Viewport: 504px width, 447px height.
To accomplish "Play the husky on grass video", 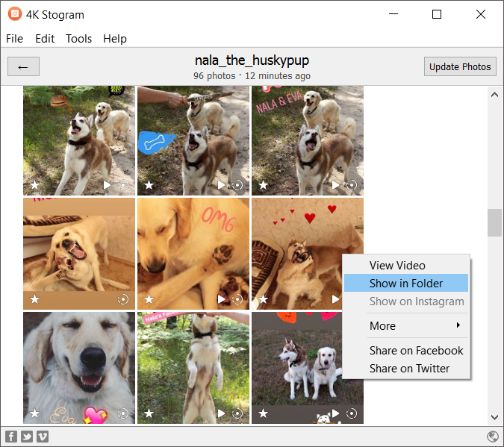I will (107, 185).
